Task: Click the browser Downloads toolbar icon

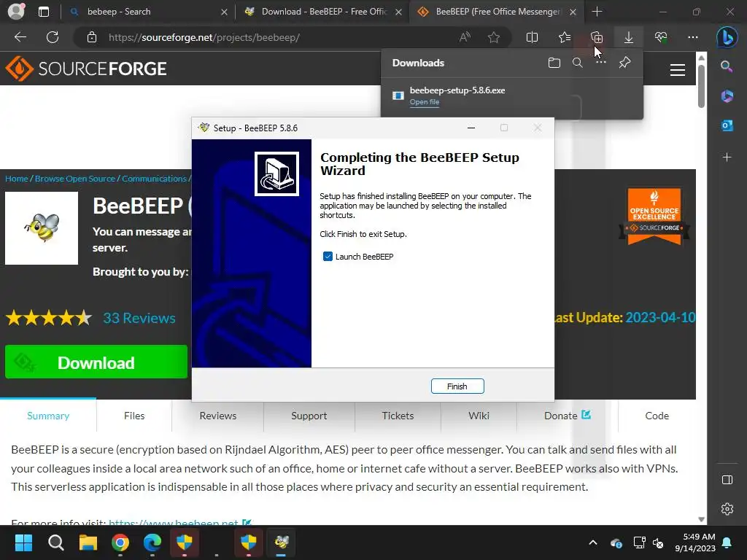Action: 629,37
